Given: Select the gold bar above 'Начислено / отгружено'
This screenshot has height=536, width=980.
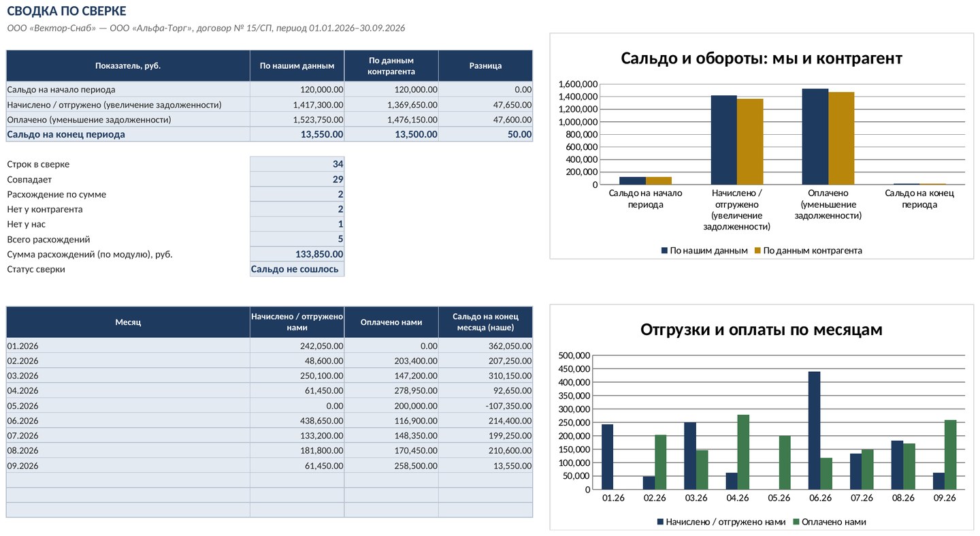Looking at the screenshot, I should 750,142.
